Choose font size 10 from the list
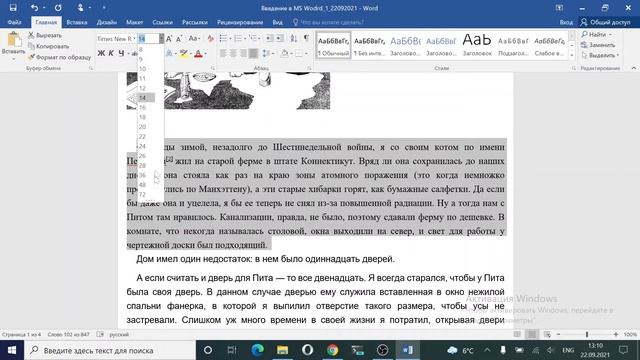The width and height of the screenshot is (640, 360). 146,69
